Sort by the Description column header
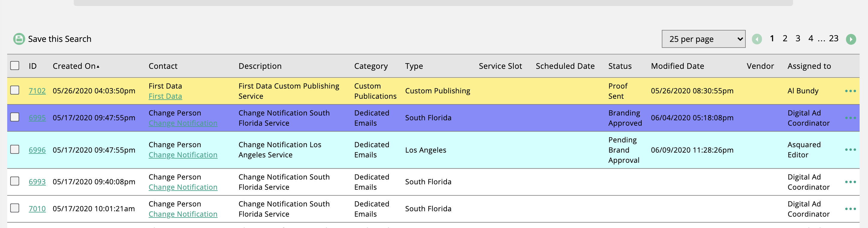Image resolution: width=868 pixels, height=228 pixels. (x=260, y=66)
